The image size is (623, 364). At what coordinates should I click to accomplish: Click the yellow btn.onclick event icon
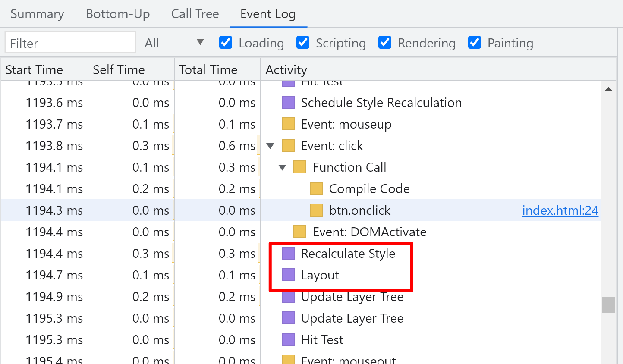[316, 210]
